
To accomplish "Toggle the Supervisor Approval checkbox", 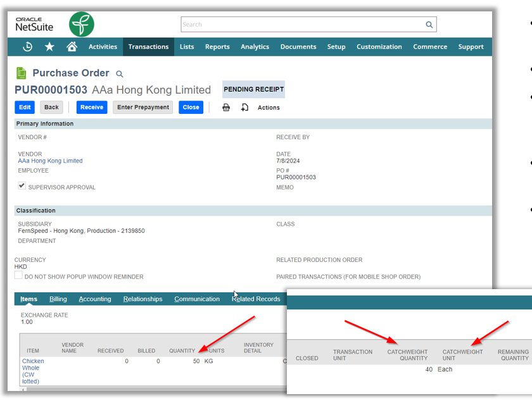I will [x=22, y=185].
